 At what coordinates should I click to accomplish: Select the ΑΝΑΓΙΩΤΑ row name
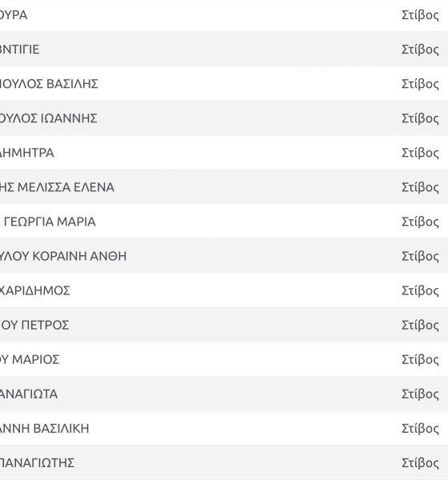29,394
